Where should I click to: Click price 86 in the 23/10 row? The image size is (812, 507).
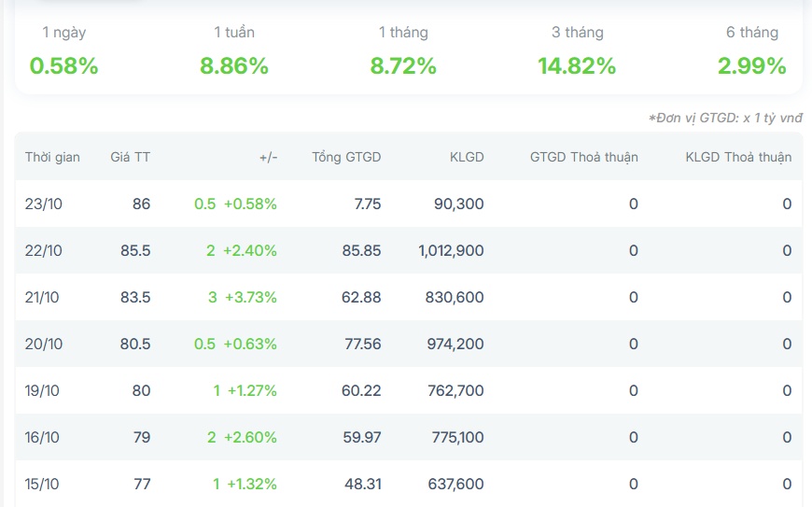coord(141,204)
